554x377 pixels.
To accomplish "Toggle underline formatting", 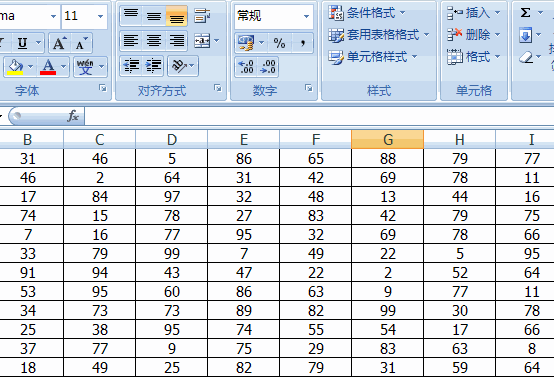I will point(22,43).
